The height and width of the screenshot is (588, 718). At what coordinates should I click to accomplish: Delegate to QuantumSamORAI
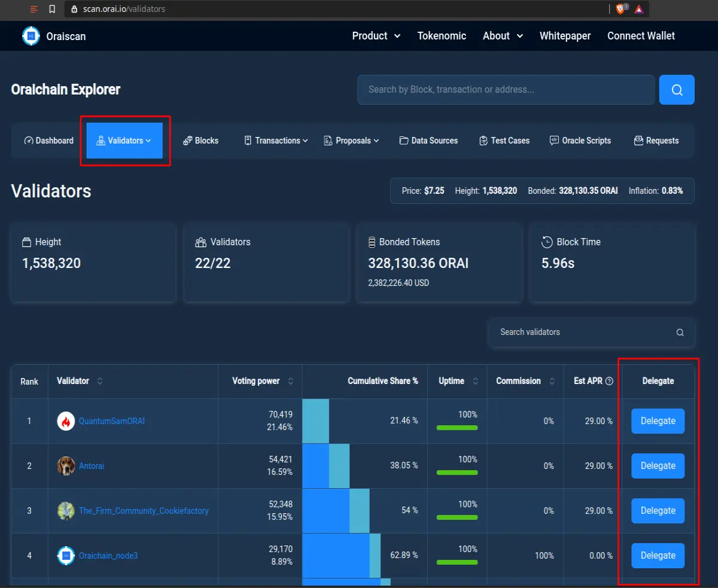click(658, 421)
